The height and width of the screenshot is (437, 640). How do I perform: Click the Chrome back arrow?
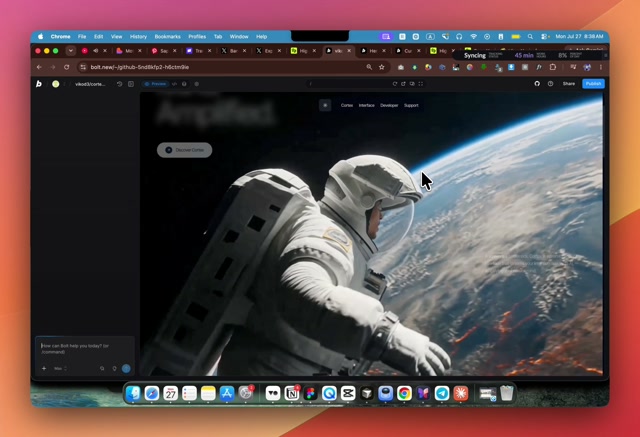[x=39, y=67]
